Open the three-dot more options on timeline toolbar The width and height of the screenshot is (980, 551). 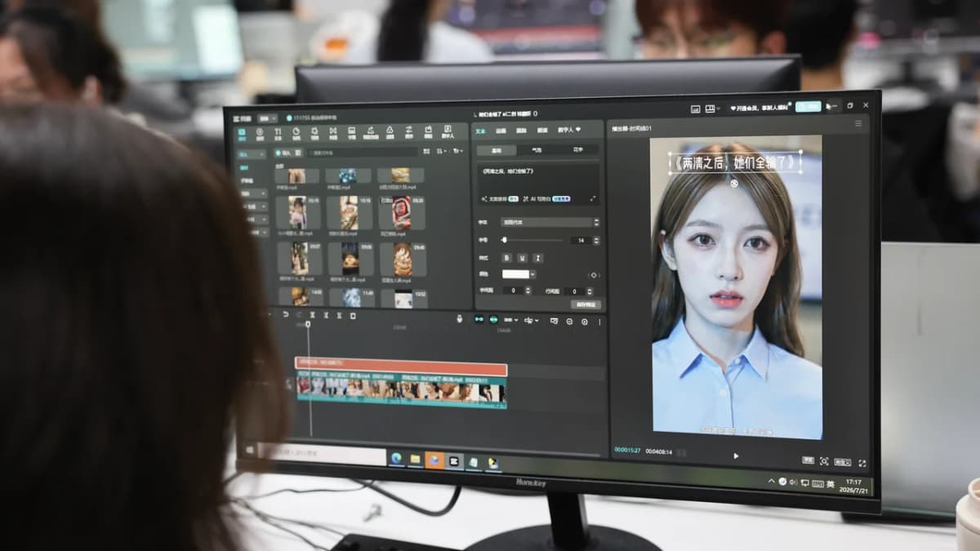tap(599, 322)
